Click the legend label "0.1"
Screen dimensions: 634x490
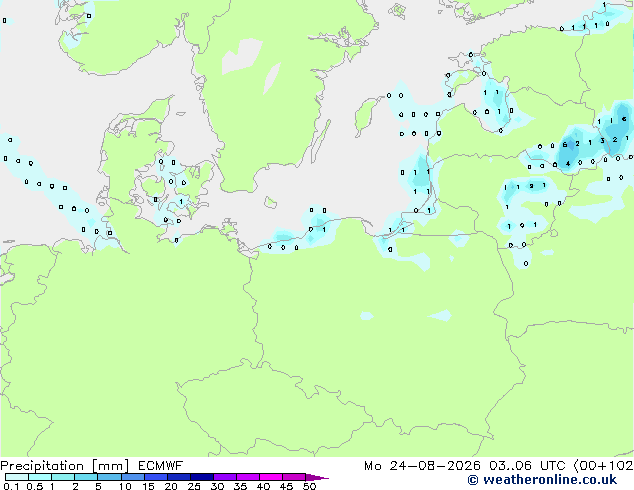(11, 486)
